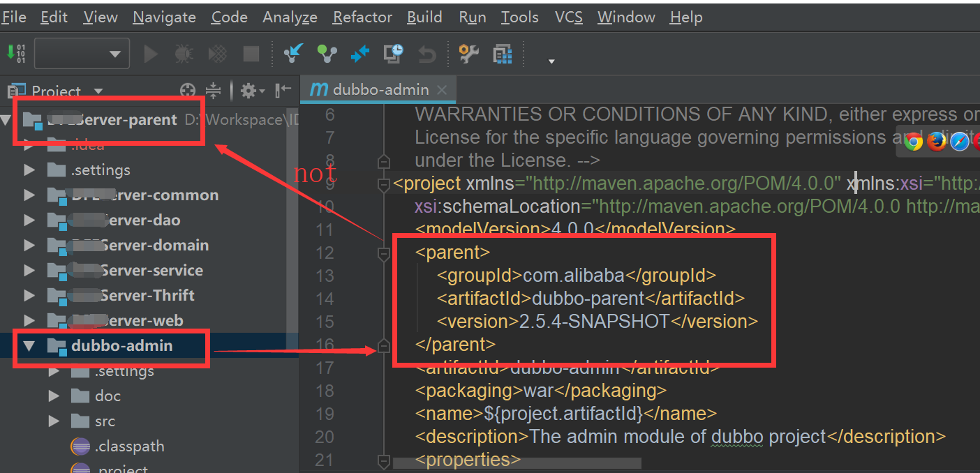980x473 pixels.
Task: Open the Code menu
Action: [229, 17]
